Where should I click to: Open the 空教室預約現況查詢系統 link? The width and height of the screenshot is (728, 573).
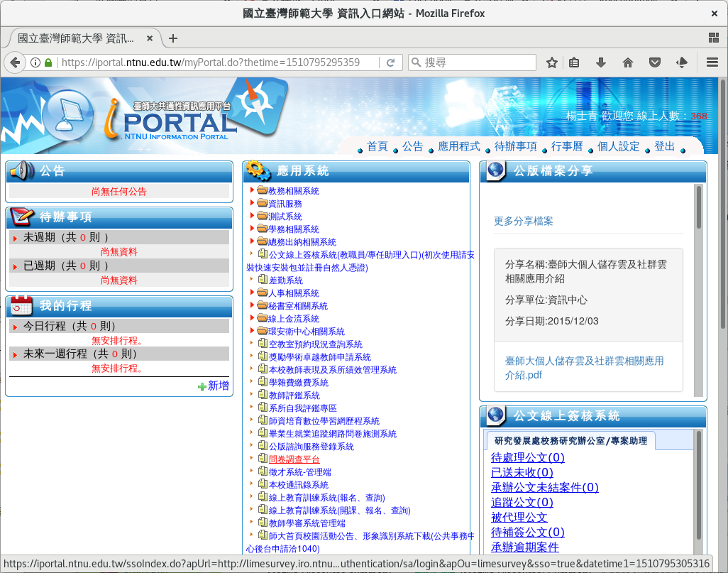316,344
